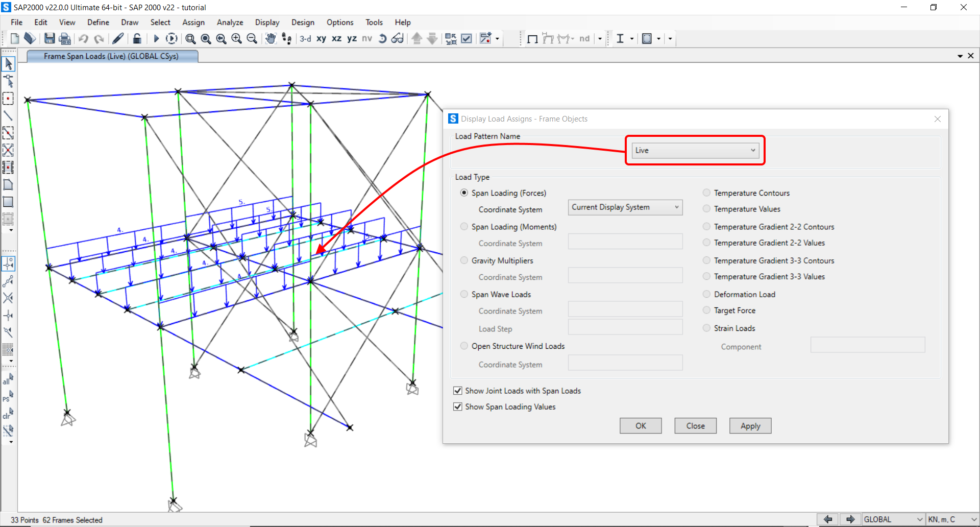
Task: Click the Show Undeformed Shape icon
Action: 532,39
